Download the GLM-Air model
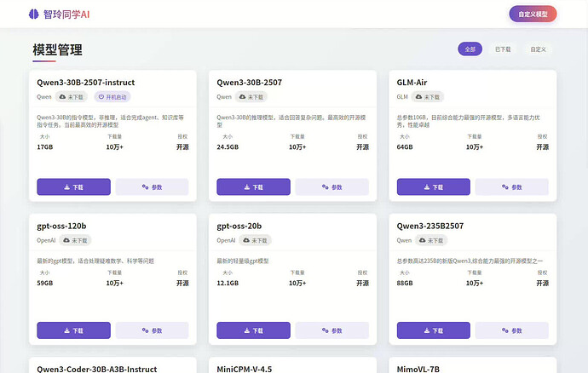Image resolution: width=588 pixels, height=373 pixels. (x=434, y=186)
